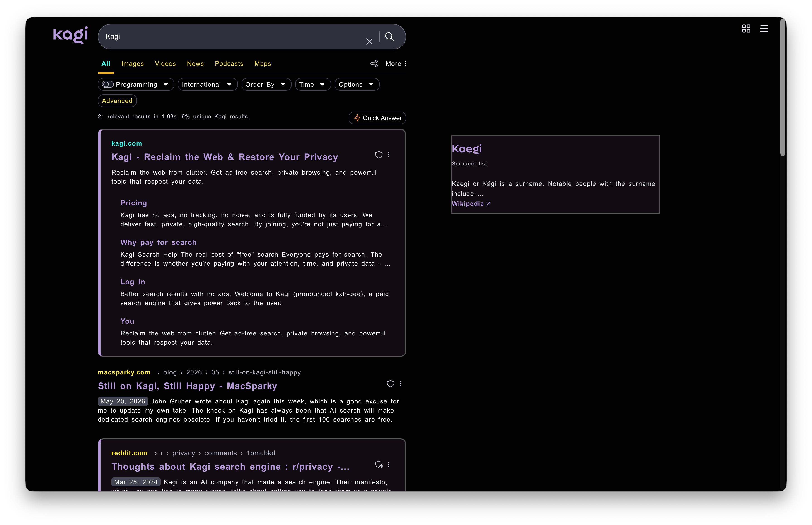Click the Advanced search button
812x525 pixels.
(x=117, y=101)
